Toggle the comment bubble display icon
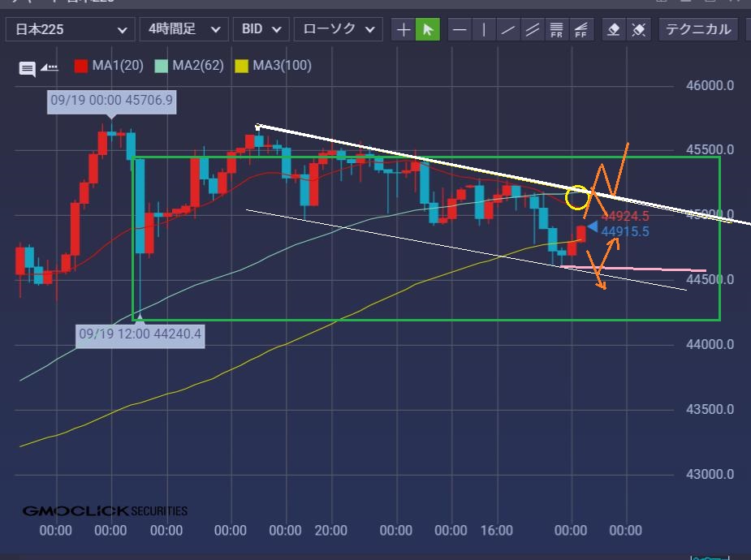Screen dimensions: 751x560 pyautogui.click(x=27, y=67)
